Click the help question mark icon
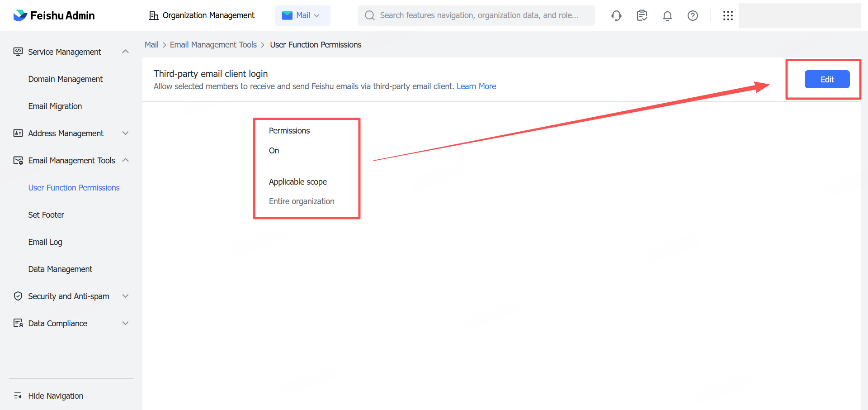 pyautogui.click(x=693, y=16)
